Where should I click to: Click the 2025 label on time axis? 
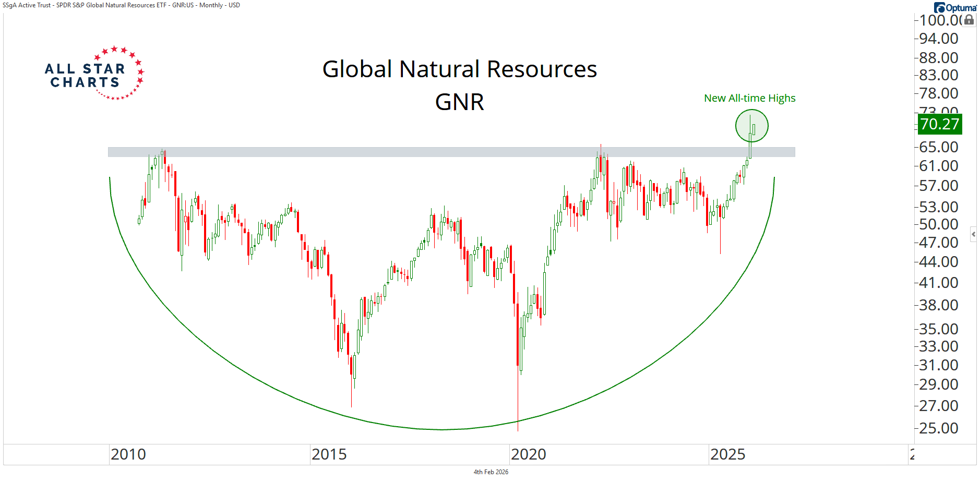[x=728, y=454]
